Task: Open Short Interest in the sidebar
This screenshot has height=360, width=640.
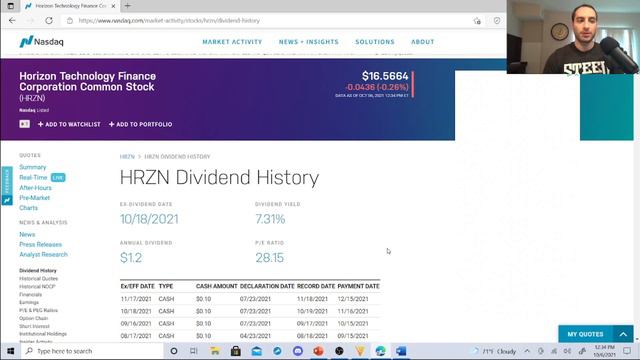Action: point(34,326)
